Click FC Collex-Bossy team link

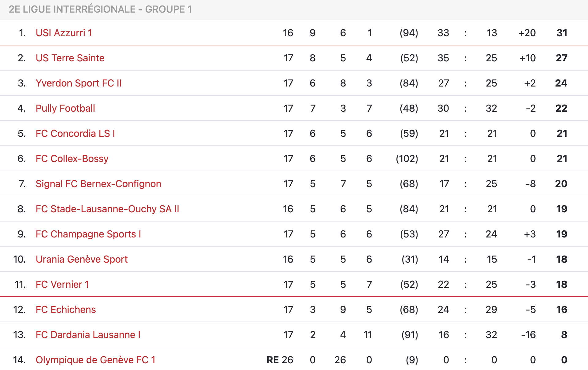click(72, 159)
